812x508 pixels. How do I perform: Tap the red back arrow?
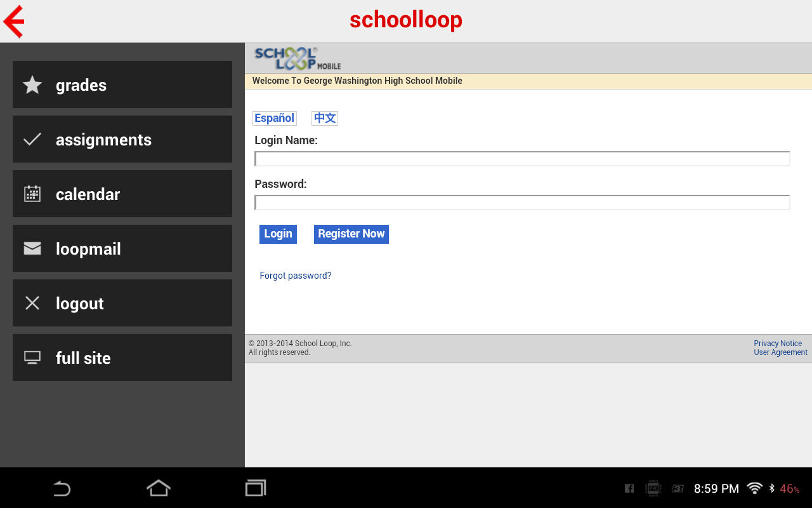point(14,22)
